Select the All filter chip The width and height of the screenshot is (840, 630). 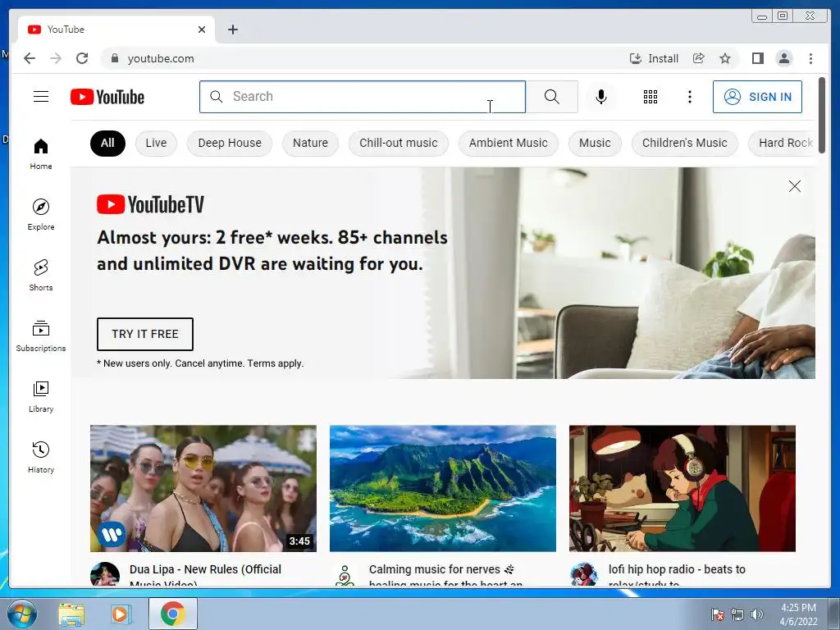107,143
